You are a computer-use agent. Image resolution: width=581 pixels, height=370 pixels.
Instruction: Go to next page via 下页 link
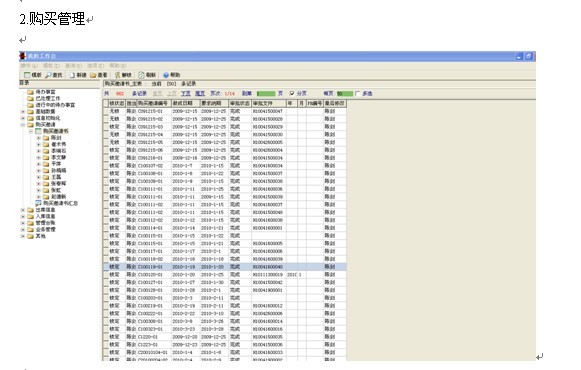186,93
